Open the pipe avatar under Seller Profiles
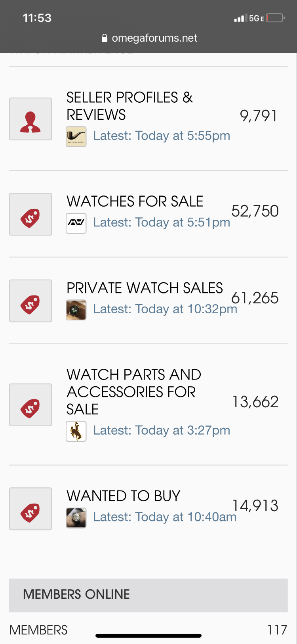 [76, 137]
